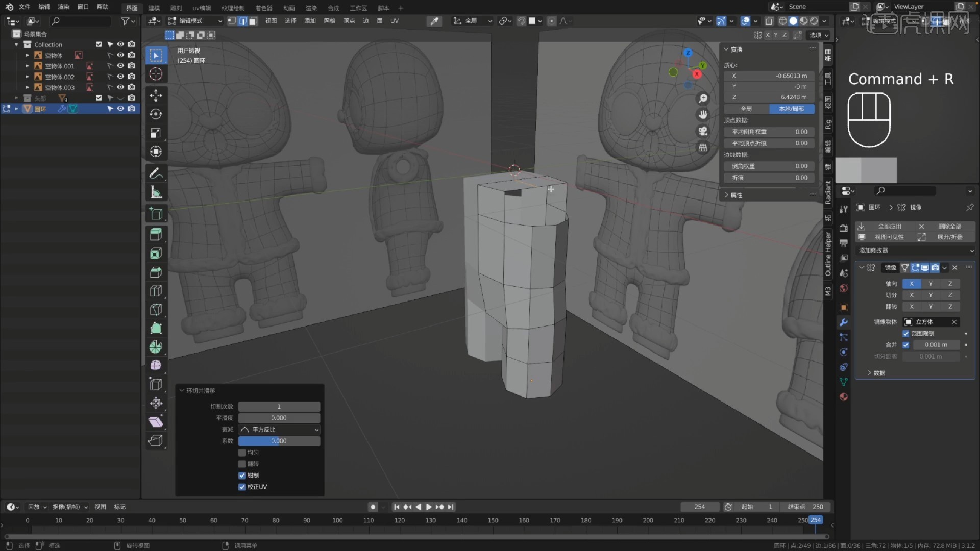
Task: Switch to UV编辑 workspace tab
Action: 202,8
